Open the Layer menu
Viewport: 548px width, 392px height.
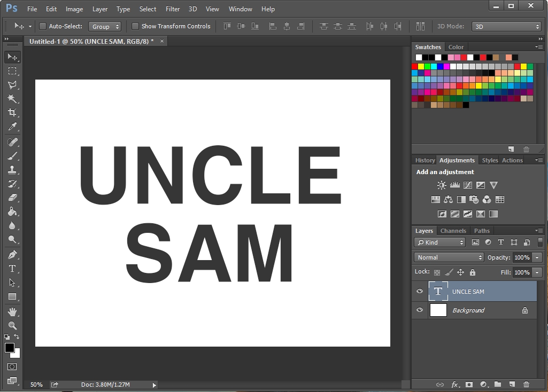(x=100, y=9)
